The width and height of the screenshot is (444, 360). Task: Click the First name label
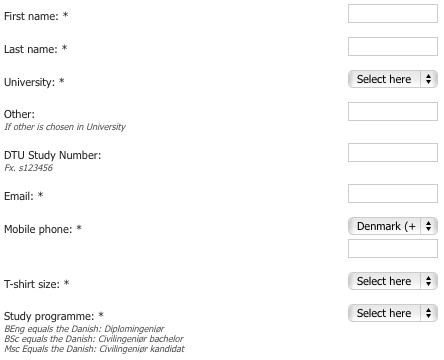(31, 16)
